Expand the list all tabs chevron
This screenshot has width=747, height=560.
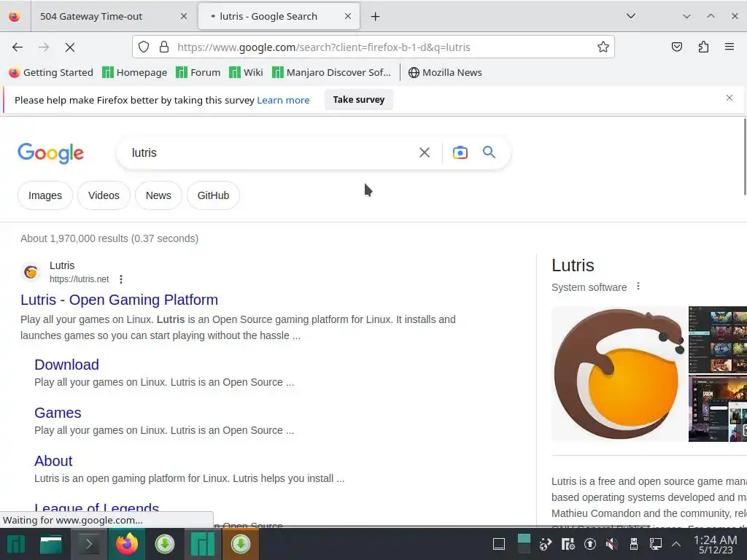631,16
